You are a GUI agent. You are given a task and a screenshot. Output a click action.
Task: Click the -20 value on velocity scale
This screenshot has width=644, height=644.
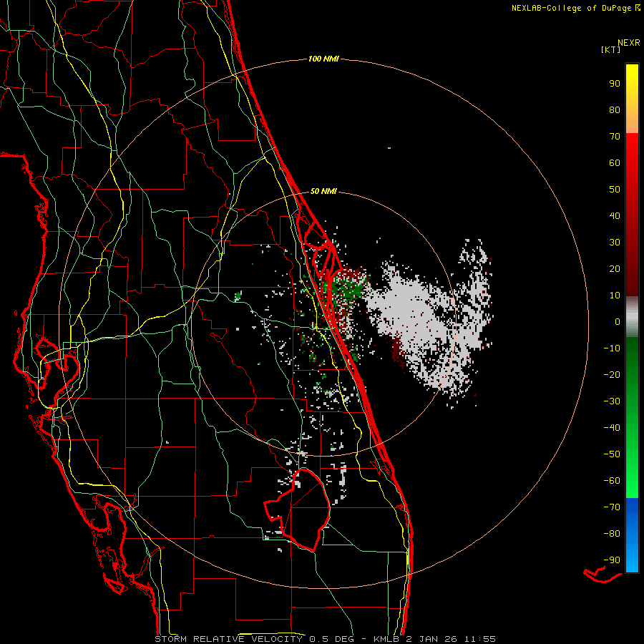coord(612,374)
